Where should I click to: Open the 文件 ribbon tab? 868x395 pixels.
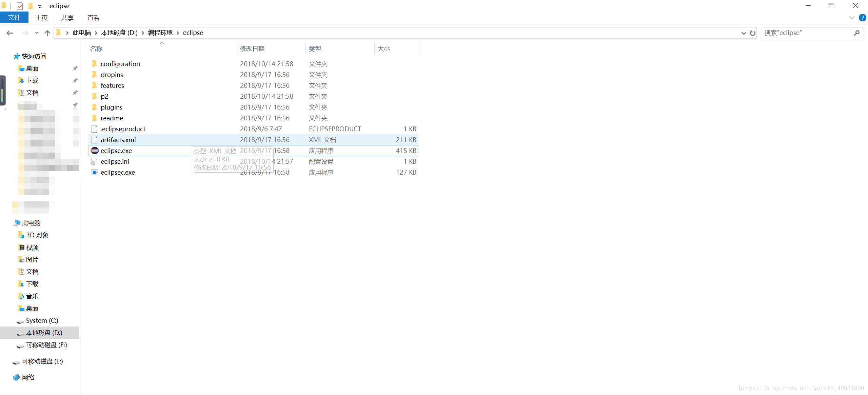14,18
